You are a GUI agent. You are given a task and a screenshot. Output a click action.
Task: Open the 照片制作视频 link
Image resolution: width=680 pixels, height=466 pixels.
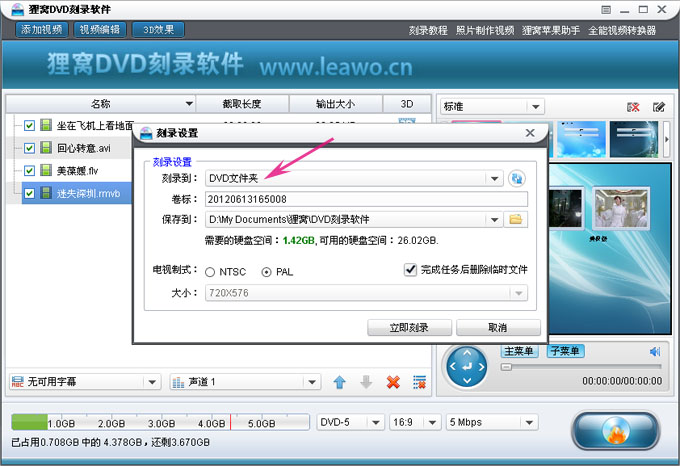click(485, 30)
